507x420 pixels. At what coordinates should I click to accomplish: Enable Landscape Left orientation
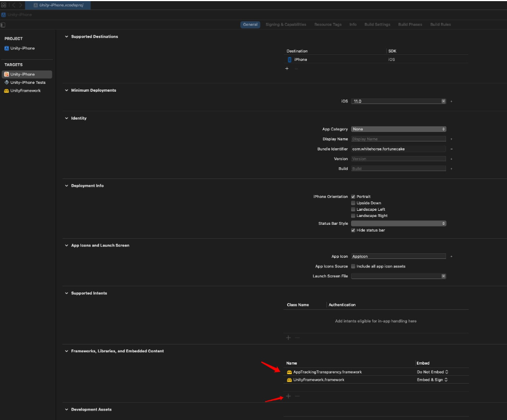pos(353,209)
